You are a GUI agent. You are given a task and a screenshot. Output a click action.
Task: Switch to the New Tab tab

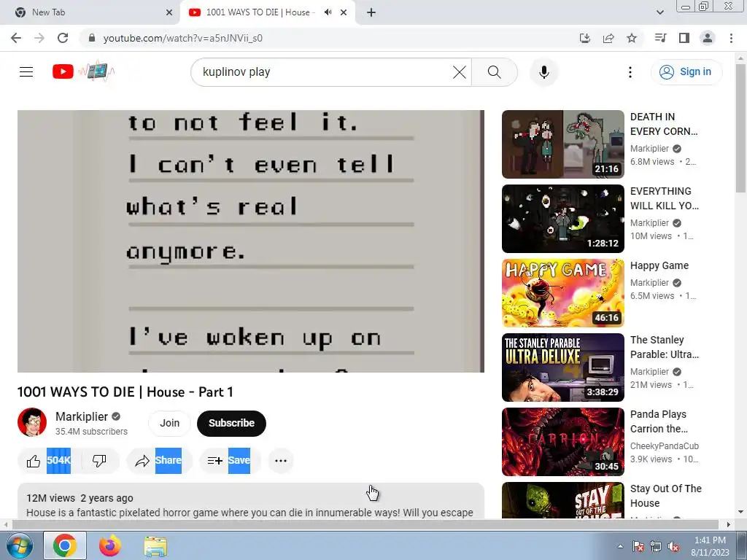pos(90,12)
